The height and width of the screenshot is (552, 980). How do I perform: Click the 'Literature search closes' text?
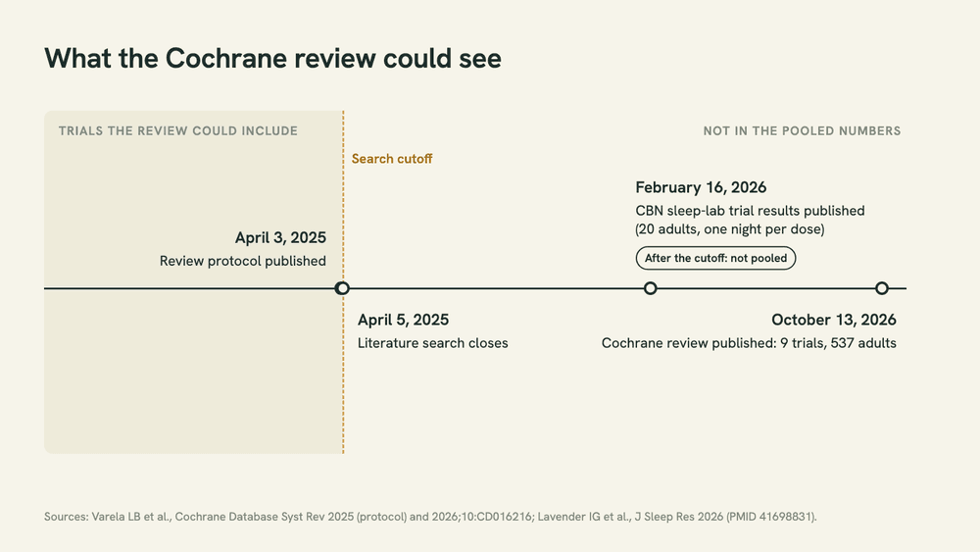point(432,343)
